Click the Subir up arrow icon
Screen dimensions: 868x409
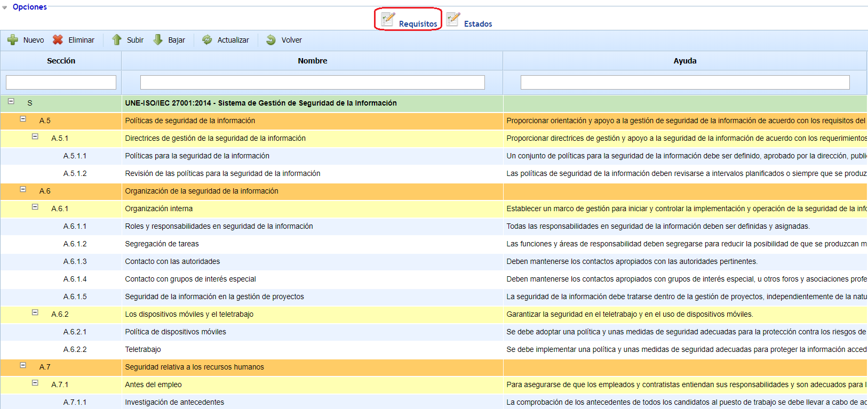(x=117, y=40)
